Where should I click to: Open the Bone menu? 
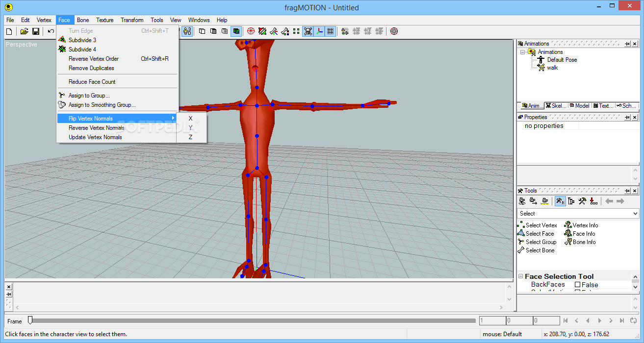pyautogui.click(x=83, y=20)
